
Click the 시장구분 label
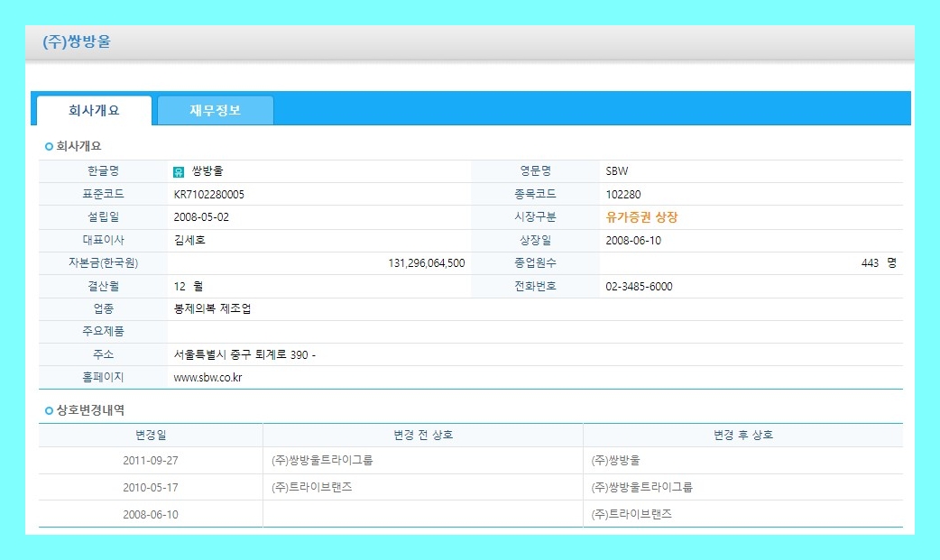point(535,217)
